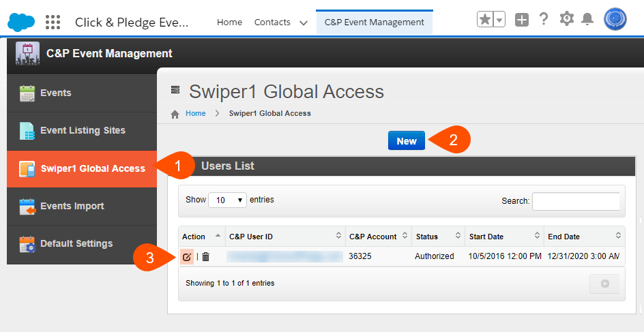Click the Authorized status cell

[434, 256]
